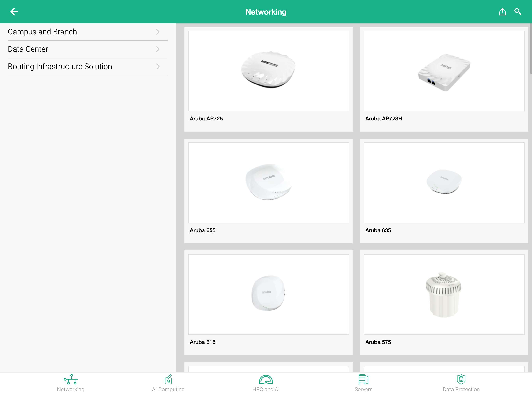Click the Aruba 615 product name
The width and height of the screenshot is (532, 394).
coord(203,342)
